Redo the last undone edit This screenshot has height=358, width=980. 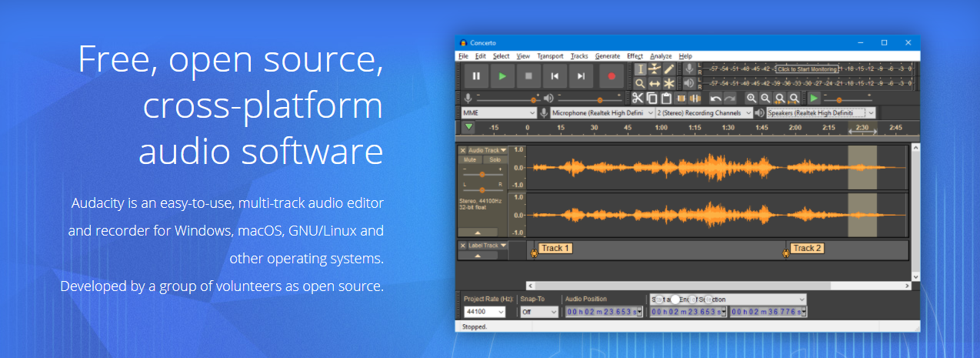(x=729, y=98)
